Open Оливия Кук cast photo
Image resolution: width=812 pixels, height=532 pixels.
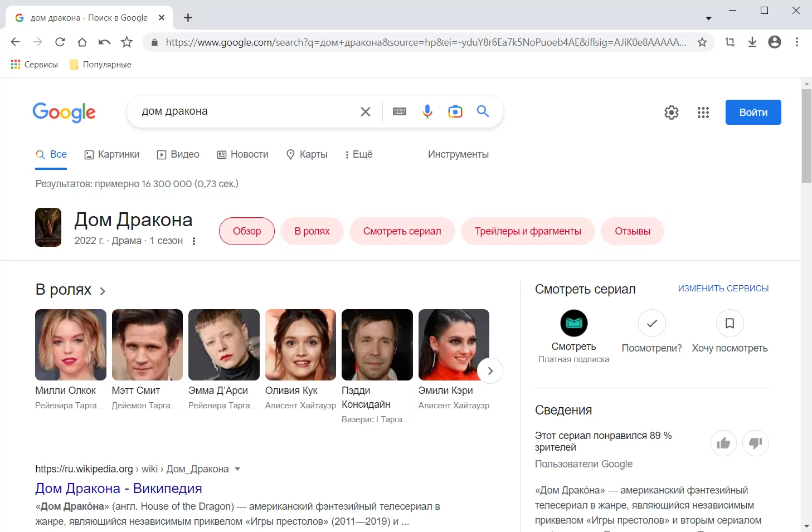pos(300,345)
